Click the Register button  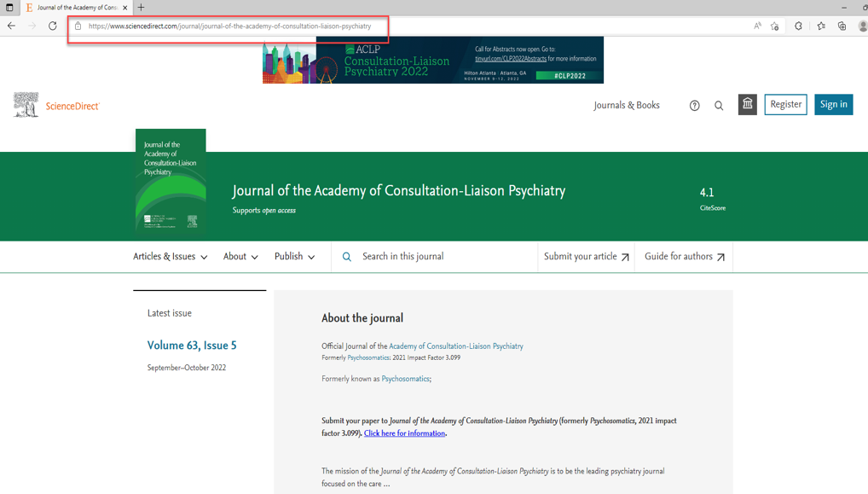pyautogui.click(x=785, y=104)
